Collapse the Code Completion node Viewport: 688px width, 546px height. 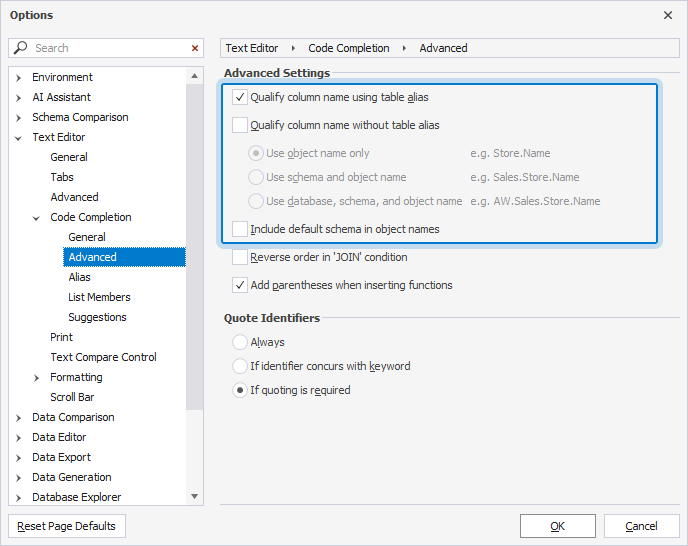click(x=36, y=218)
